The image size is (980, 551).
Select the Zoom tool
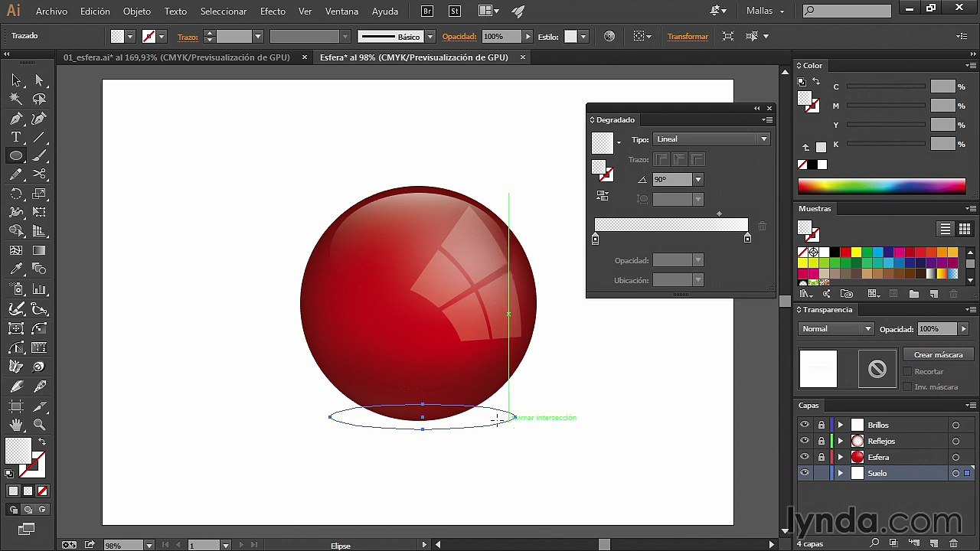pyautogui.click(x=39, y=425)
